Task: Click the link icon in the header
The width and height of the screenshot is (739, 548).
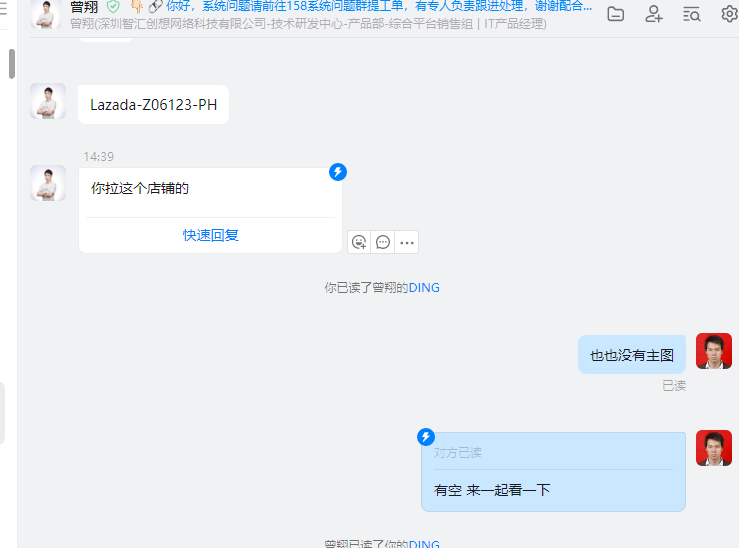Action: [155, 6]
